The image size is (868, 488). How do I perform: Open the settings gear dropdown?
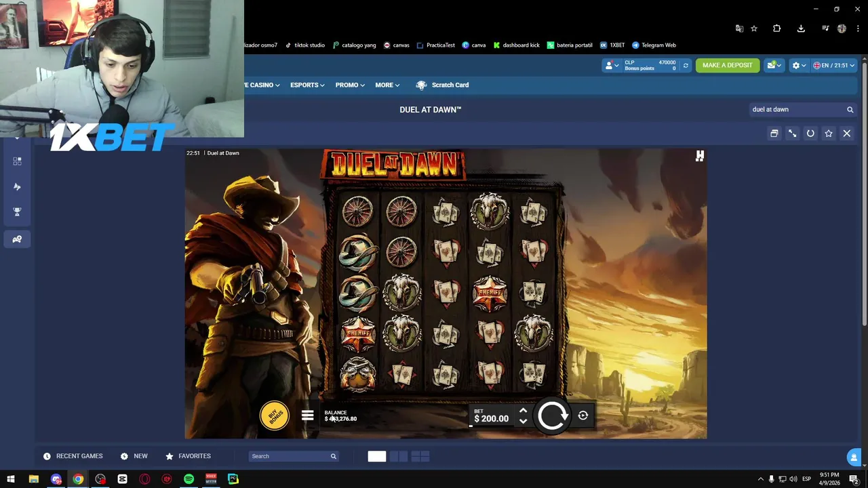[x=800, y=65]
